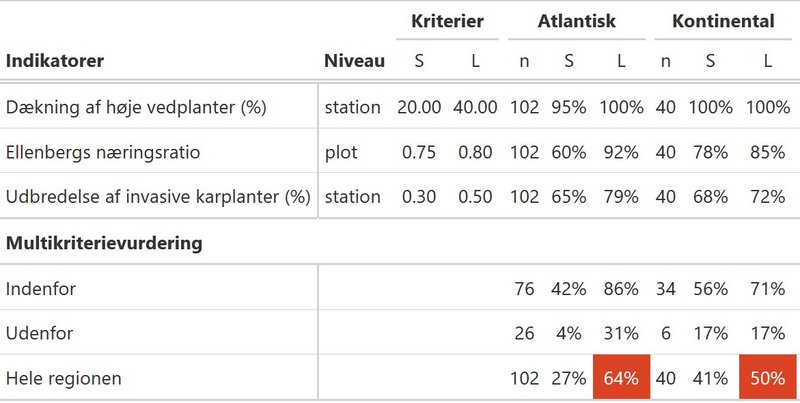The width and height of the screenshot is (800, 403).
Task: Select the Atlantisk column group header
Action: (577, 21)
